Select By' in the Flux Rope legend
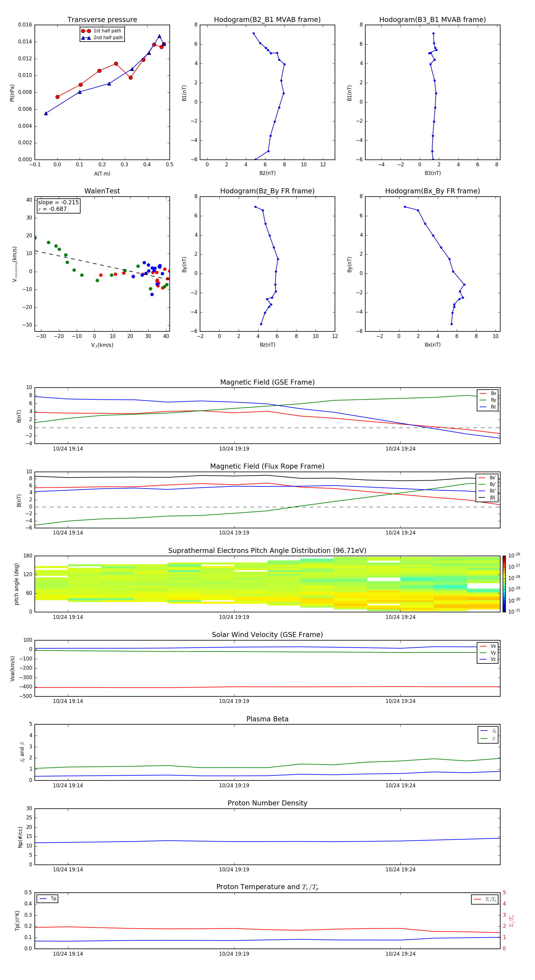Screen dimensions: 535x980 tap(487, 484)
